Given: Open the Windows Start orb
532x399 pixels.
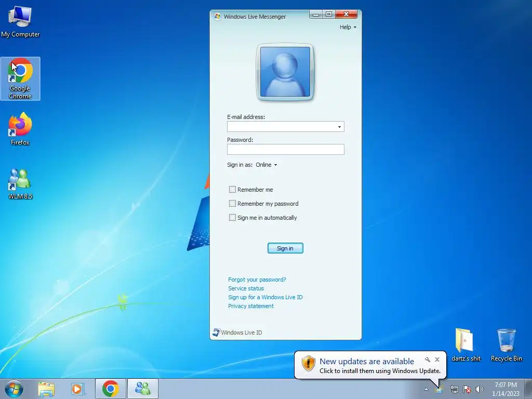Looking at the screenshot, I should pos(14,389).
